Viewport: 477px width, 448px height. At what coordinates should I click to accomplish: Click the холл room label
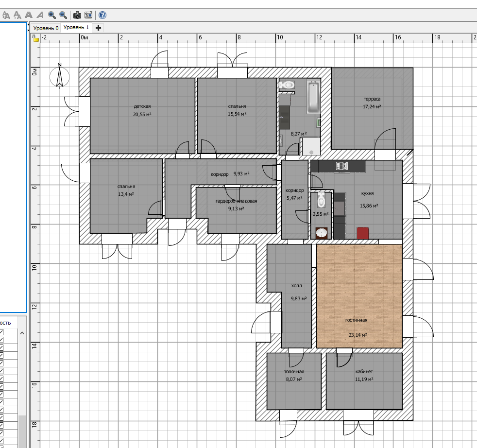[x=297, y=286]
